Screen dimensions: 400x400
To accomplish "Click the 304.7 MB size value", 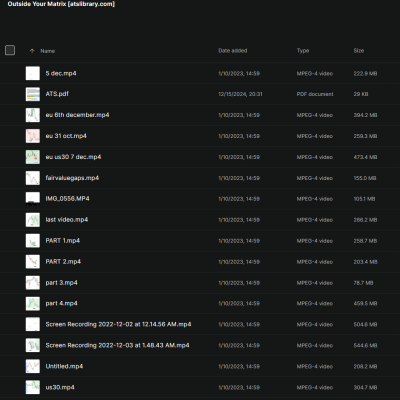I will 365,387.
